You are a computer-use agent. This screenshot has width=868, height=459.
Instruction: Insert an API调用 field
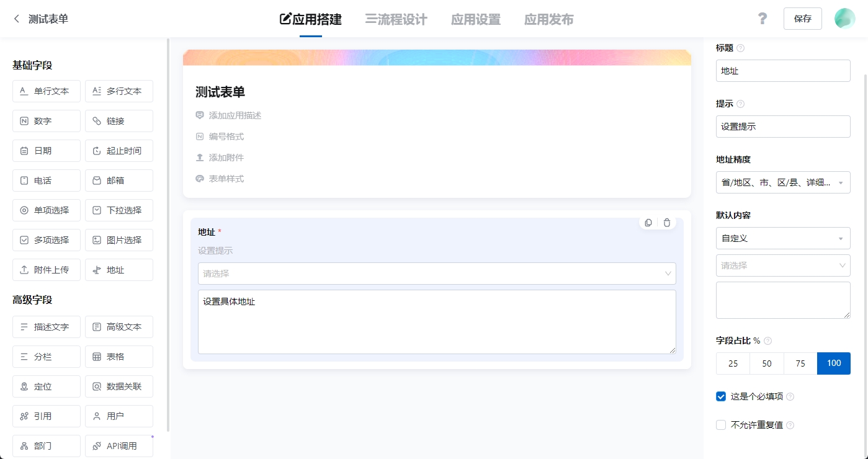[119, 445]
